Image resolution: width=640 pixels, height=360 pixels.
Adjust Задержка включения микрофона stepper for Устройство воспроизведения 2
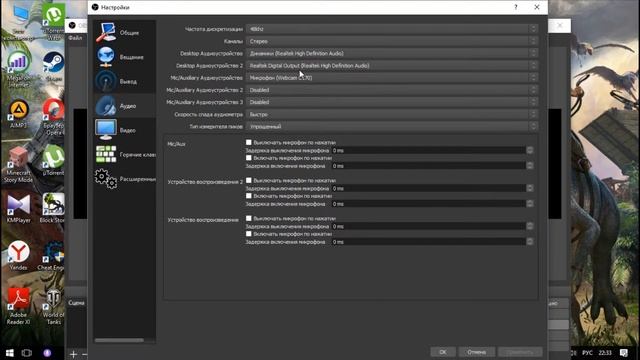click(530, 204)
